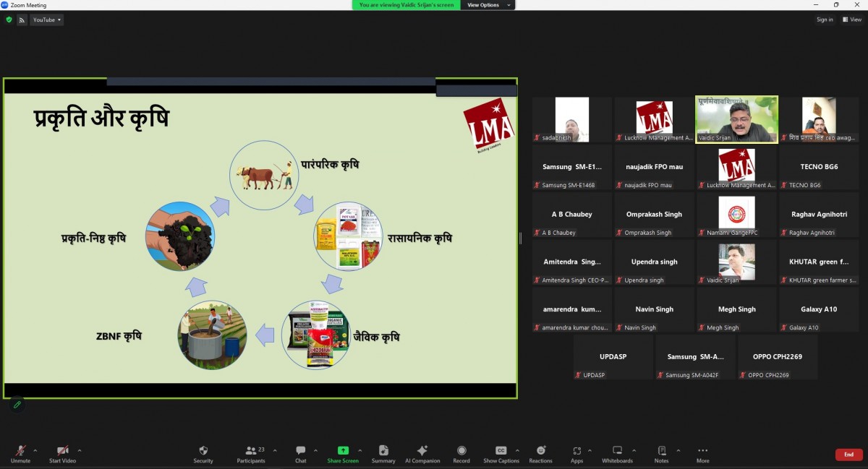The image size is (868, 469).
Task: Click the green encryption shield icon
Action: click(x=9, y=20)
